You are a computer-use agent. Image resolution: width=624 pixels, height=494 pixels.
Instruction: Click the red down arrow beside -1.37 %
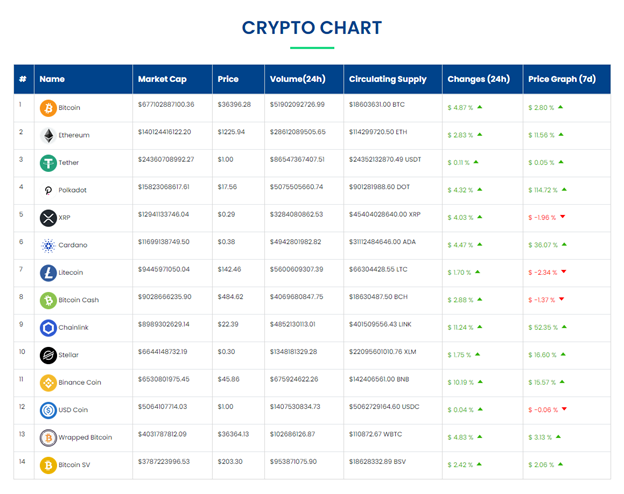(562, 299)
